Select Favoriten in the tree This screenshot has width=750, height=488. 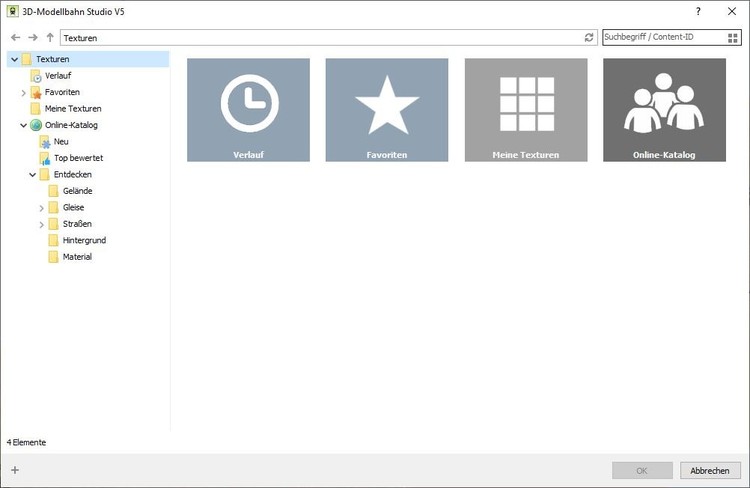click(x=62, y=92)
